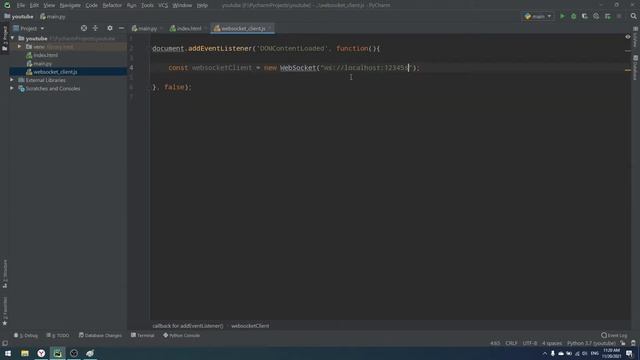Open the VCS menu

pos(163,5)
